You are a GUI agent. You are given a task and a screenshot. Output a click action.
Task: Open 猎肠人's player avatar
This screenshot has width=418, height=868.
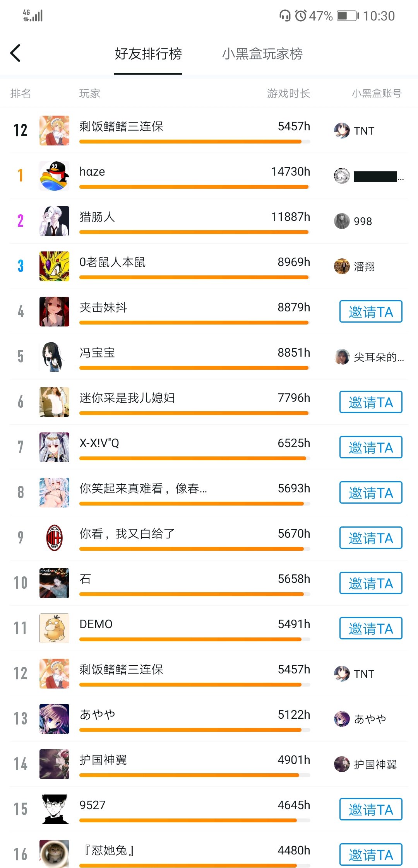coord(54,221)
